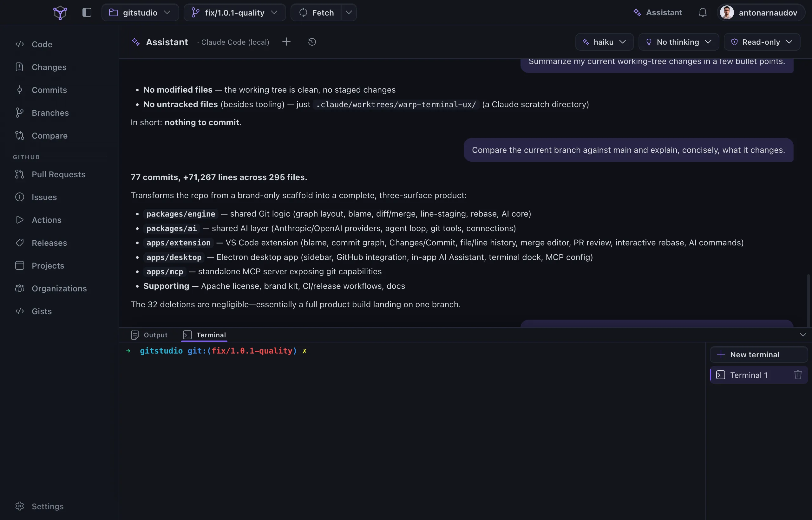Click the Output tab's document icon
Image resolution: width=812 pixels, height=520 pixels.
pos(135,335)
